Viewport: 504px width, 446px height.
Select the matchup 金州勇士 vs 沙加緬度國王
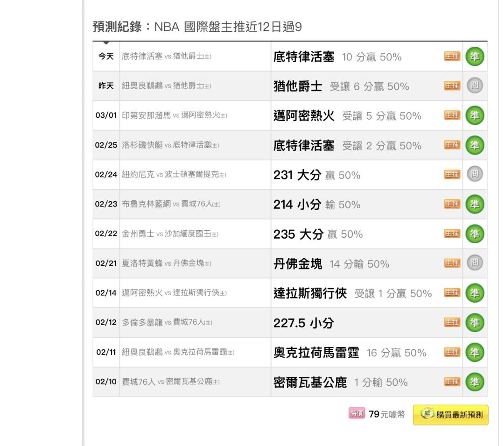coord(170,234)
